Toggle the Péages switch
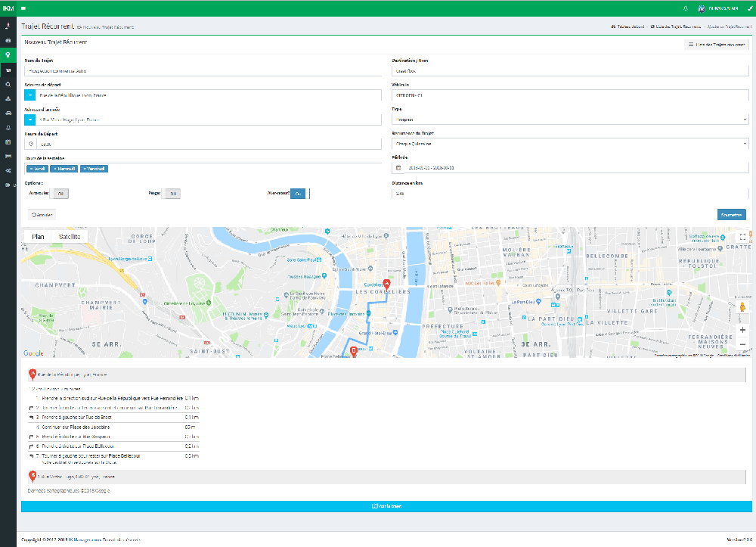The height and width of the screenshot is (547, 756). (172, 194)
